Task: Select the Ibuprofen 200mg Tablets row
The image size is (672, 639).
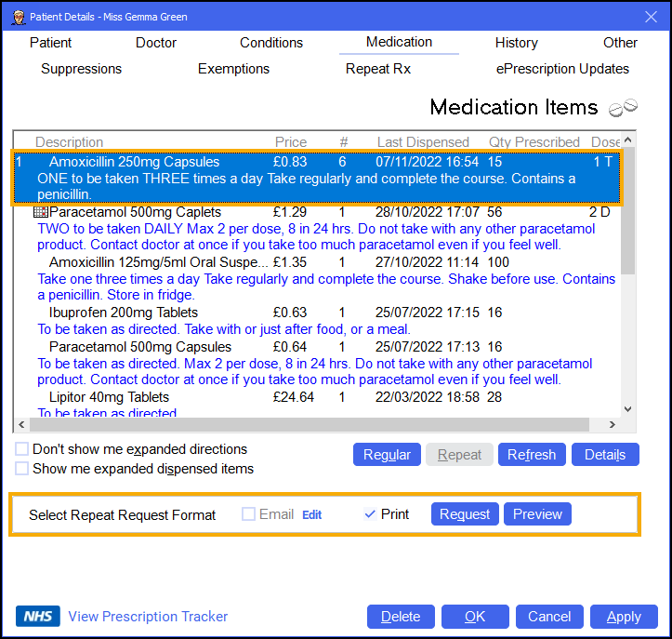Action: (123, 313)
